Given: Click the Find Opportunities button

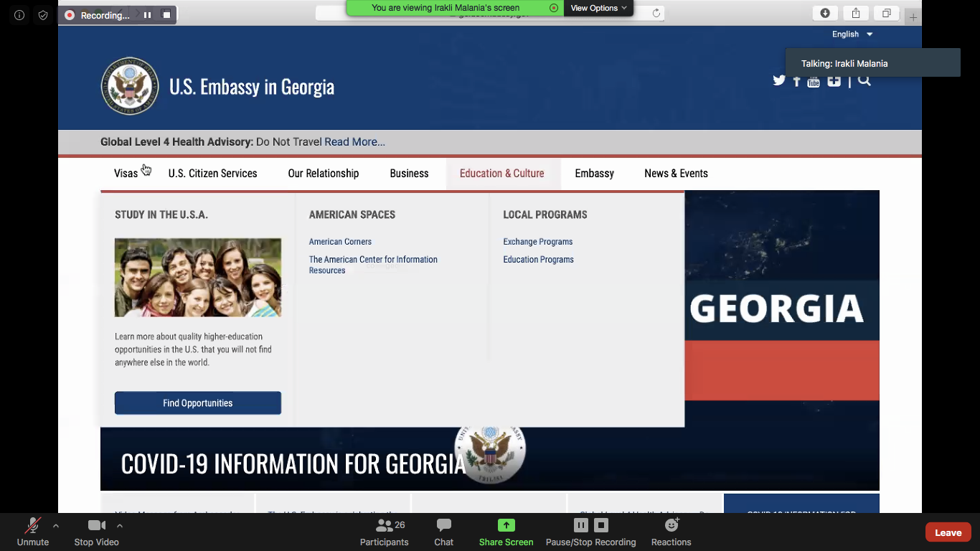Looking at the screenshot, I should tap(198, 403).
